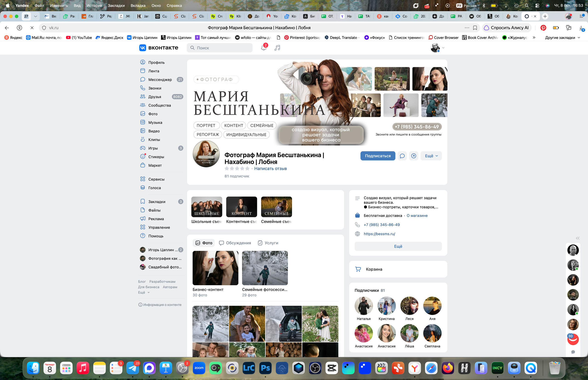The image size is (588, 380).
Task: Collapse the chat sidebar double-chevron
Action: pos(578,238)
